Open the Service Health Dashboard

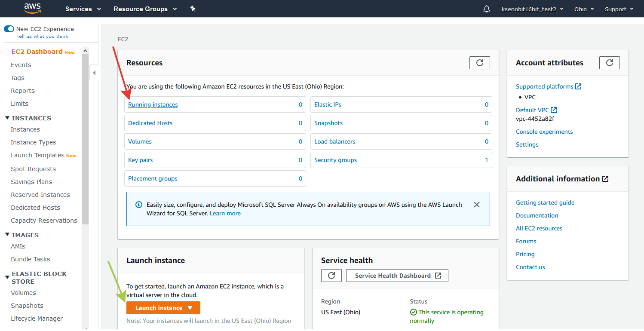click(x=397, y=276)
